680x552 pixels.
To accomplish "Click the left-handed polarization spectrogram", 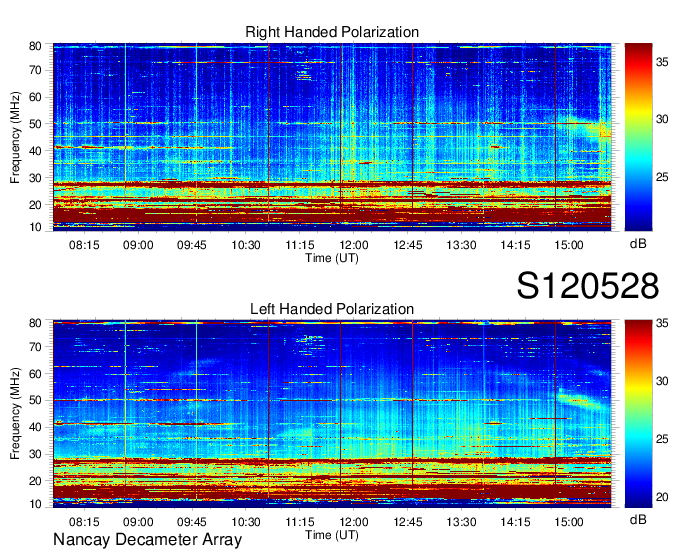I will click(332, 414).
